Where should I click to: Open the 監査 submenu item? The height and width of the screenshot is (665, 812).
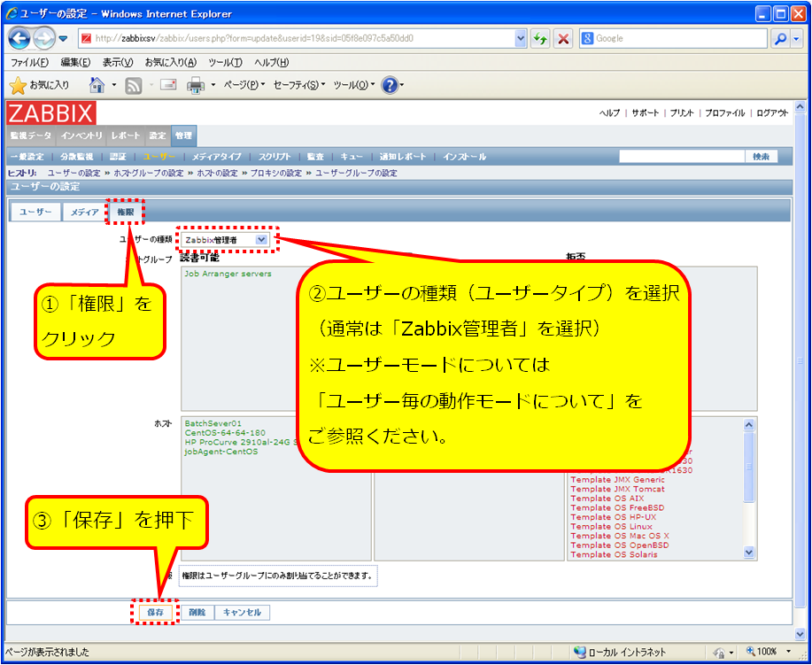pyautogui.click(x=315, y=157)
